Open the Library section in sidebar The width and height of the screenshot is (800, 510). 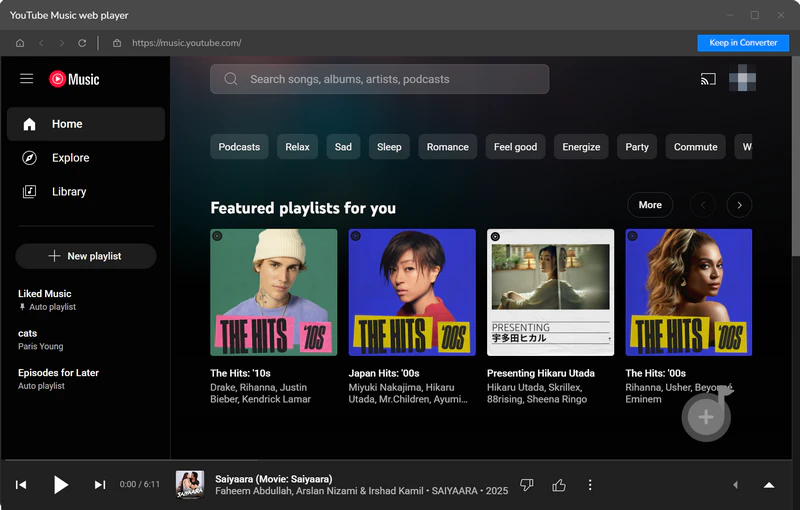point(69,192)
